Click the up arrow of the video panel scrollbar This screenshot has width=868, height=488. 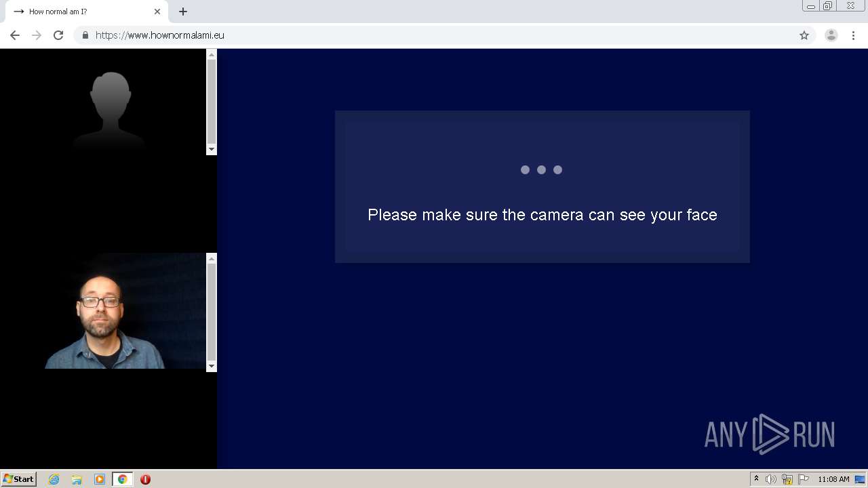tap(212, 258)
